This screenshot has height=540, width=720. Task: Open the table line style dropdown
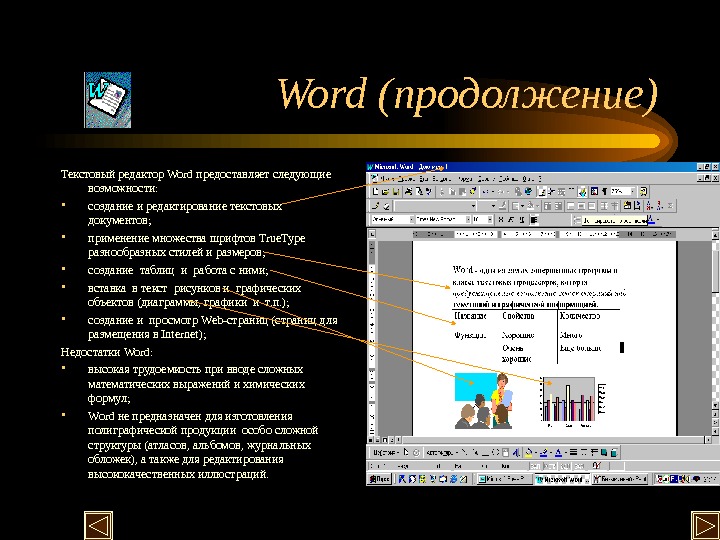pyautogui.click(x=473, y=206)
